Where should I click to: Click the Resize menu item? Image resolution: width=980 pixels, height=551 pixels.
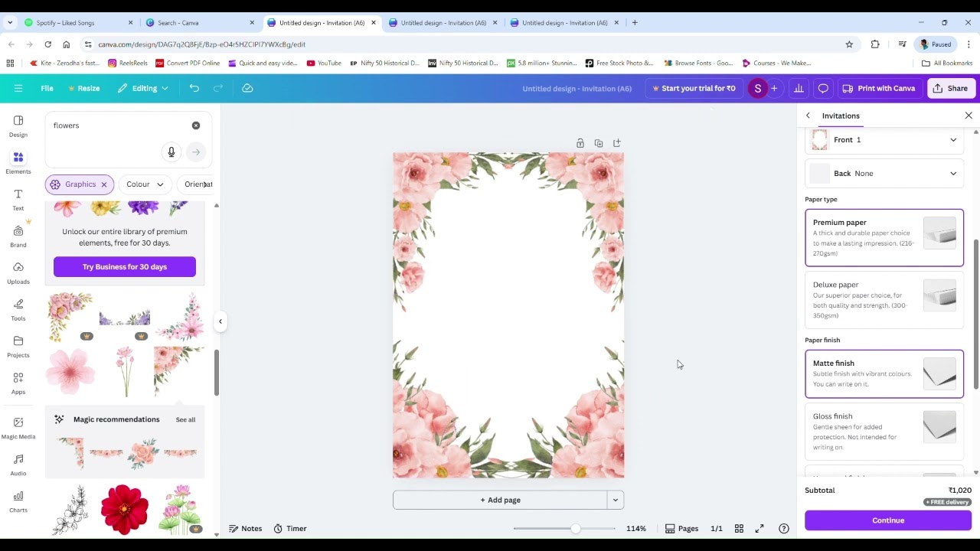click(83, 88)
